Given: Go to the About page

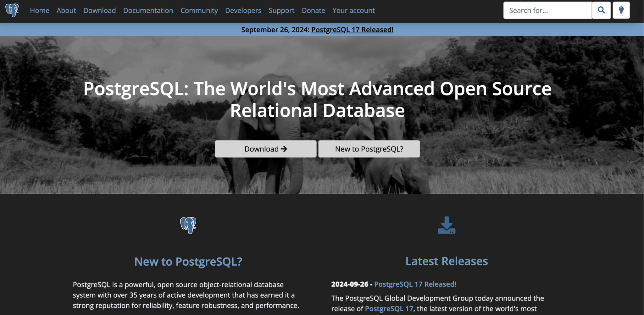Looking at the screenshot, I should click(x=66, y=10).
